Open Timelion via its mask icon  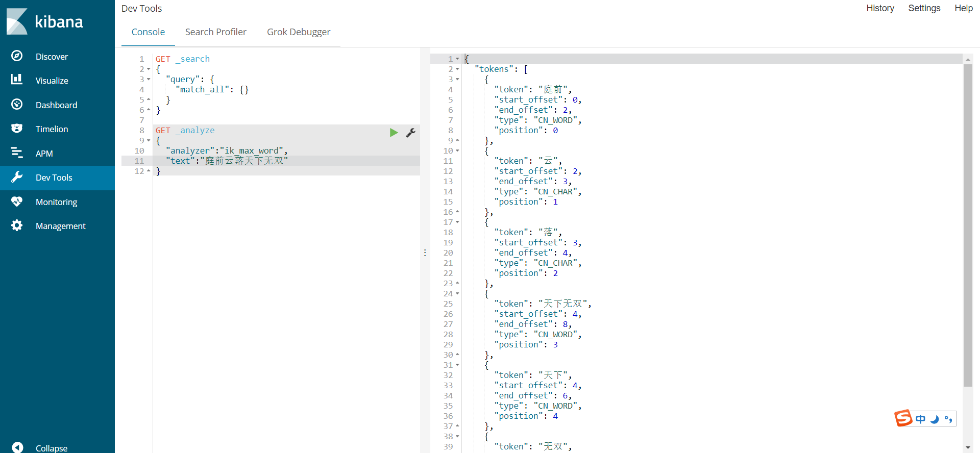(x=17, y=129)
